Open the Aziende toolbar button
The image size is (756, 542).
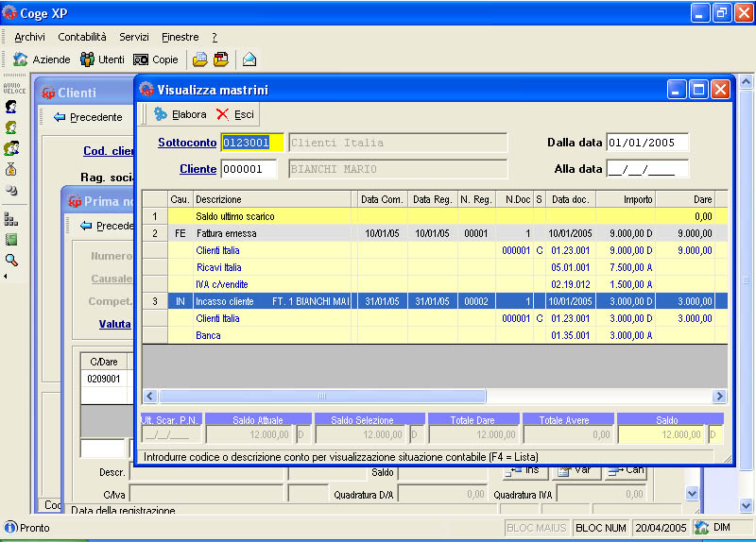42,59
